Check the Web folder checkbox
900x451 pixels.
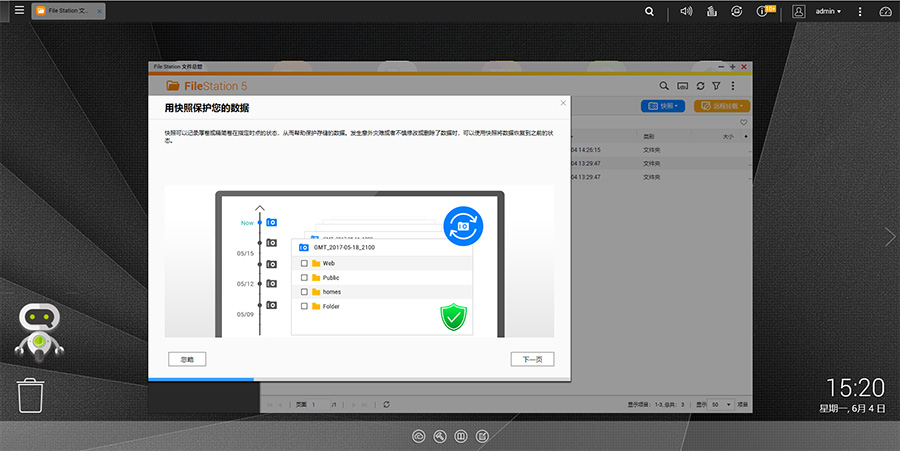(304, 263)
